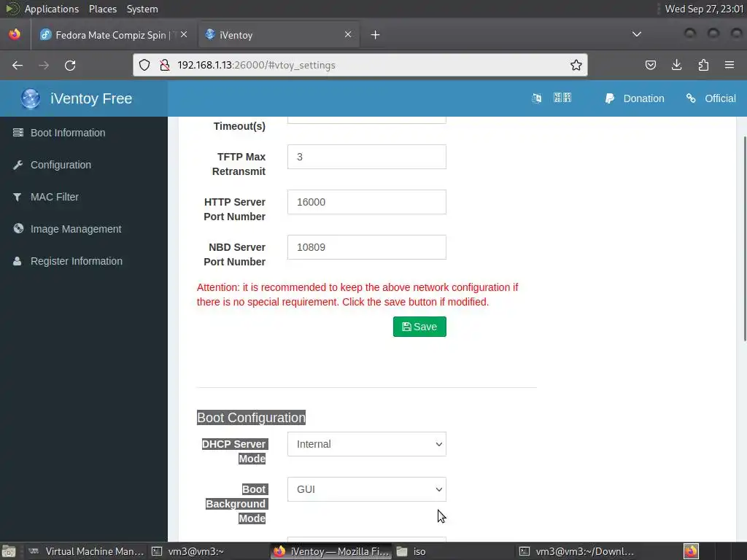The image size is (747, 560).
Task: Open Firefox hamburger menu
Action: pyautogui.click(x=729, y=65)
